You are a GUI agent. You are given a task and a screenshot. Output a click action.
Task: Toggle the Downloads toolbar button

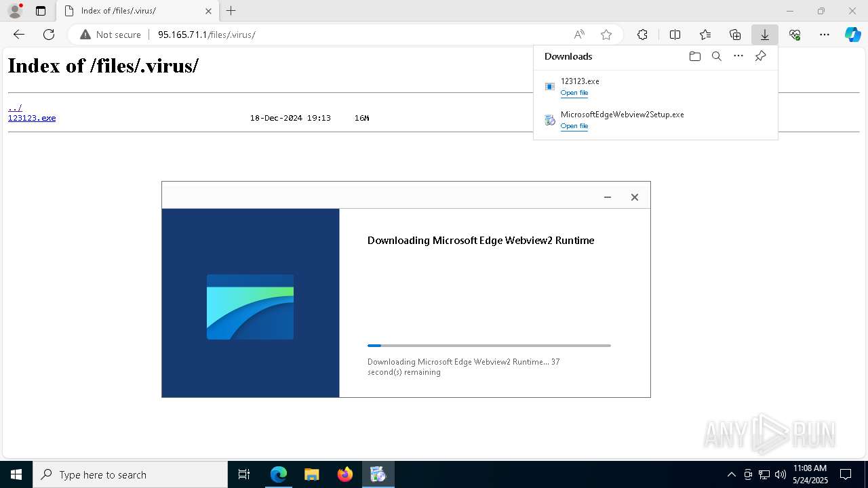click(x=765, y=35)
